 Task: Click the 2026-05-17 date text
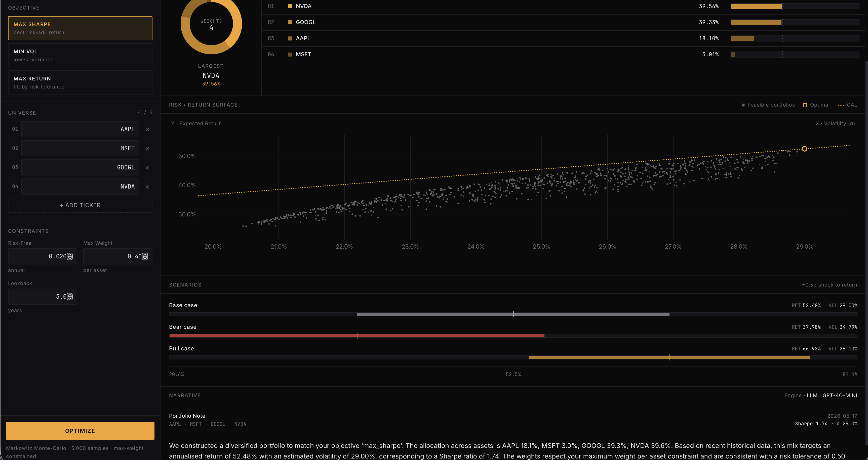[x=842, y=416]
